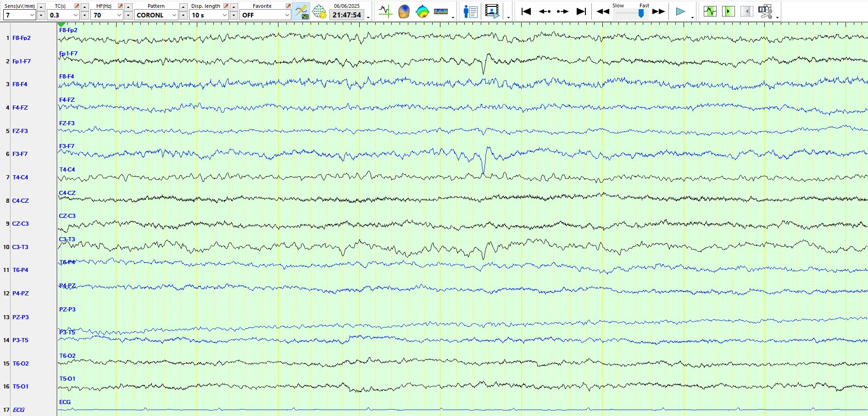
Task: Select channel 16 label T5-O1
Action: [x=20, y=387]
